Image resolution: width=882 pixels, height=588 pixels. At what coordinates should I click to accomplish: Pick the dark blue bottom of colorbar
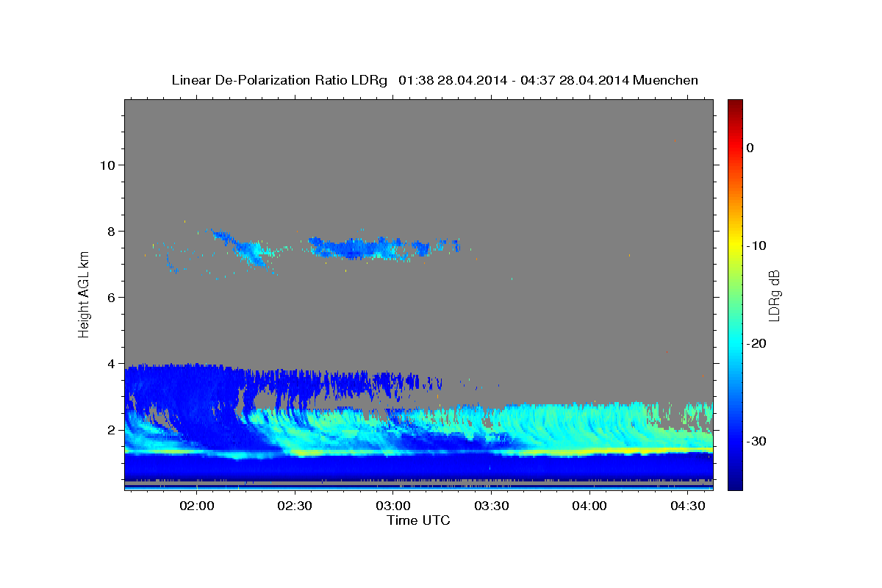click(x=735, y=483)
